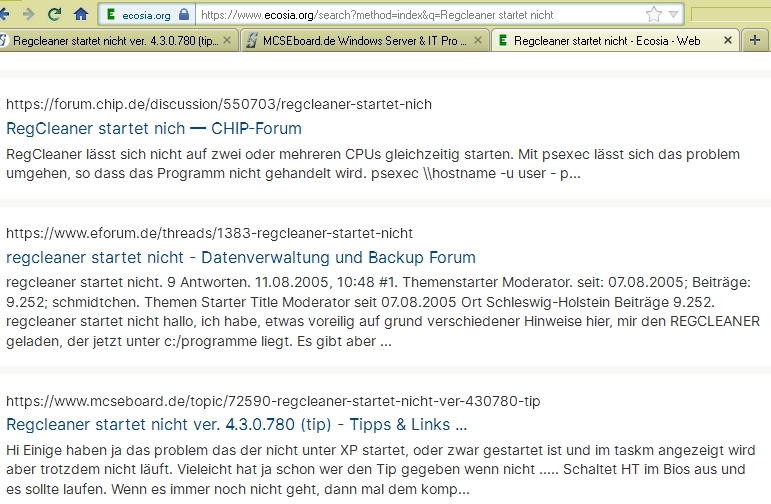Go back with the browser back arrow
Image resolution: width=771 pixels, height=504 pixels.
pyautogui.click(x=4, y=14)
